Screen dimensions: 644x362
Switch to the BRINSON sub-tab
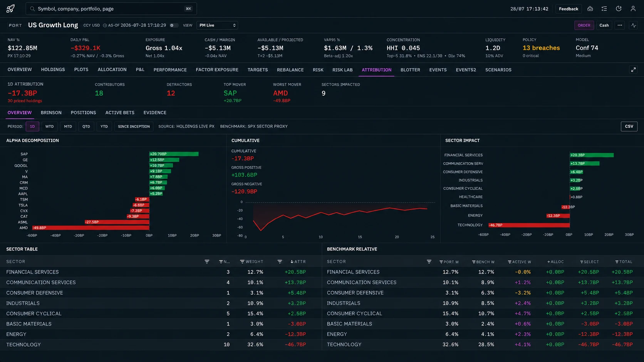pos(51,113)
